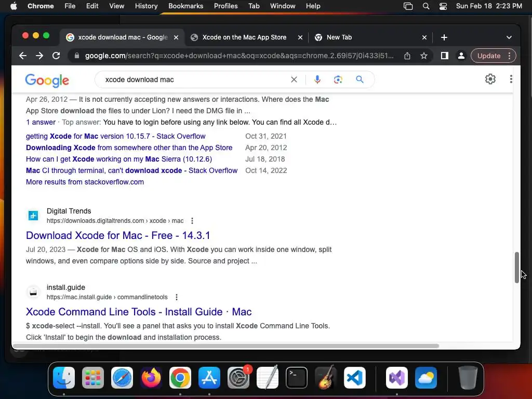The height and width of the screenshot is (399, 532).
Task: Bookmark this page with the star
Action: coord(424,56)
